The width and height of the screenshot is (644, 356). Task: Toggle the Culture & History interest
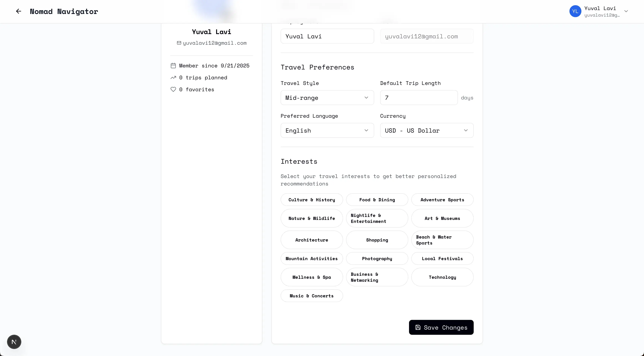tap(312, 200)
